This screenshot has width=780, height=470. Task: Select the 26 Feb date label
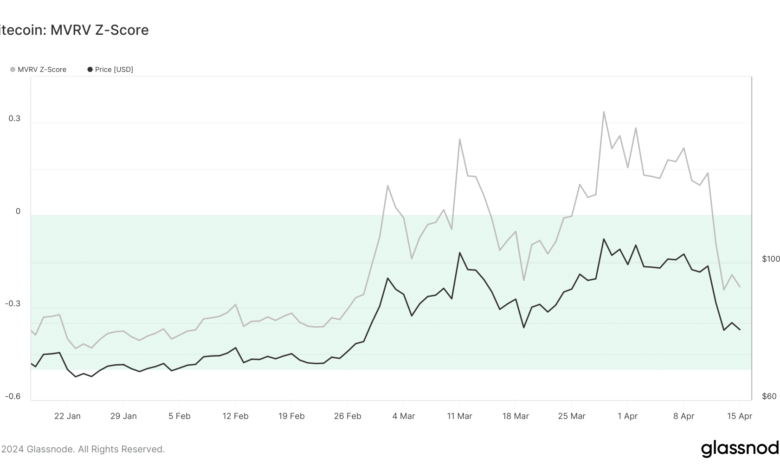[x=347, y=415]
